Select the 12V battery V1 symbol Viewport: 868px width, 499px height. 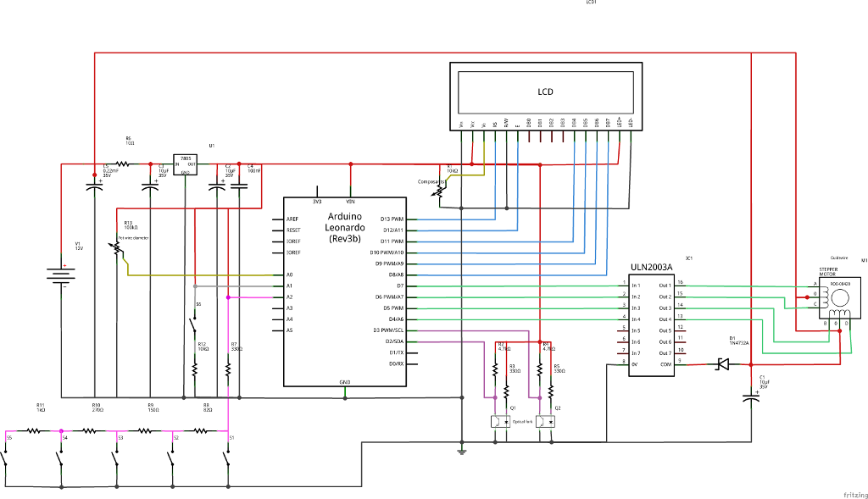point(61,275)
